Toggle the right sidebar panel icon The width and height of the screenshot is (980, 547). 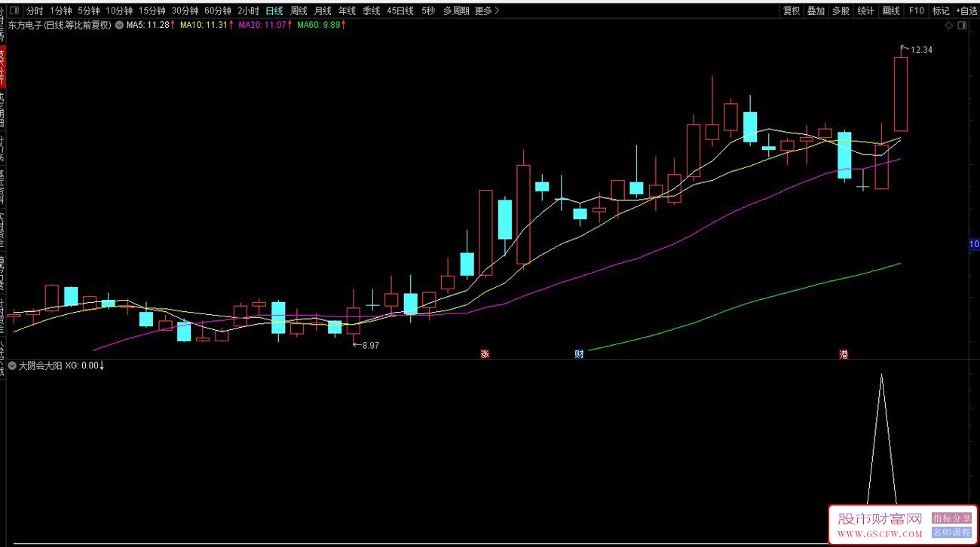961,26
